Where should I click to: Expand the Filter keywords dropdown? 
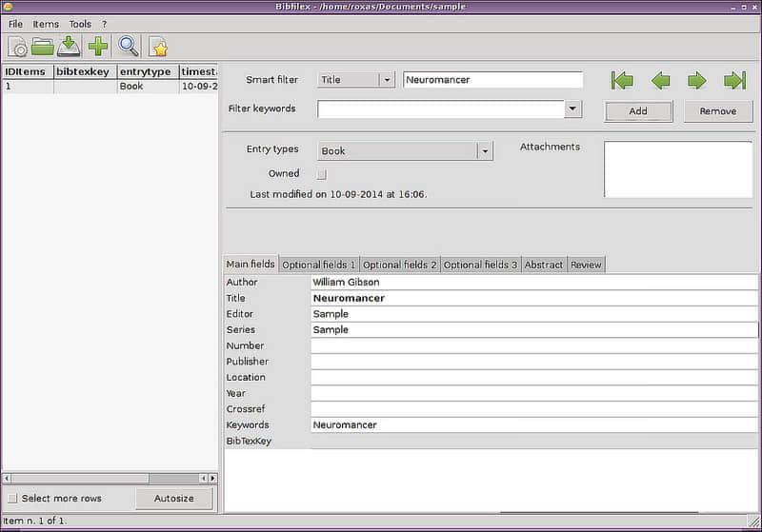[571, 108]
